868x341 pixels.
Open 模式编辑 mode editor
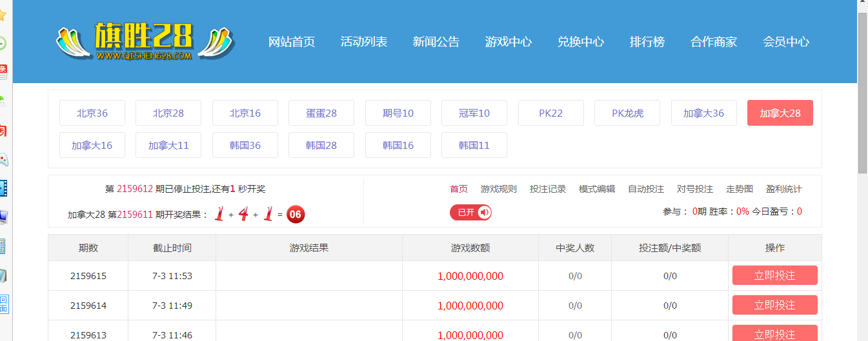click(597, 189)
